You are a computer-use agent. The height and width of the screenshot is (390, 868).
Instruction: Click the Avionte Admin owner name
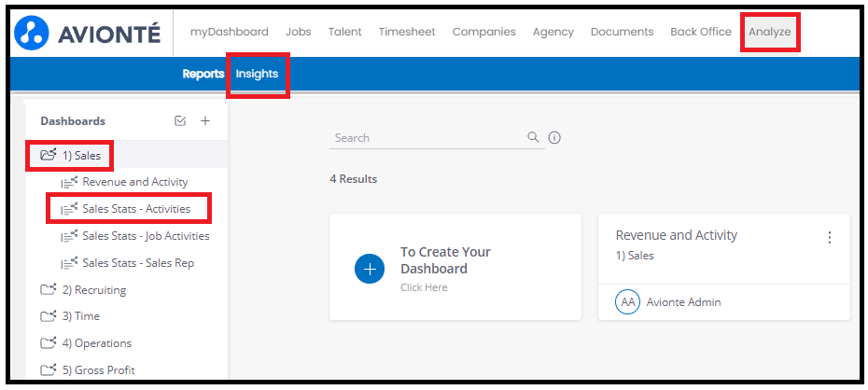tap(683, 302)
